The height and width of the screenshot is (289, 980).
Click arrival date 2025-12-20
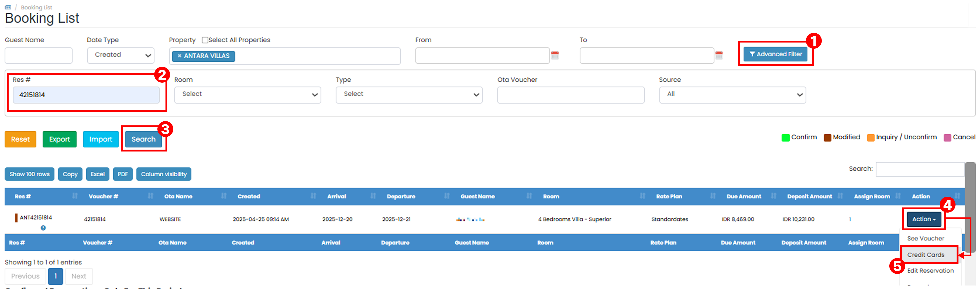click(337, 219)
